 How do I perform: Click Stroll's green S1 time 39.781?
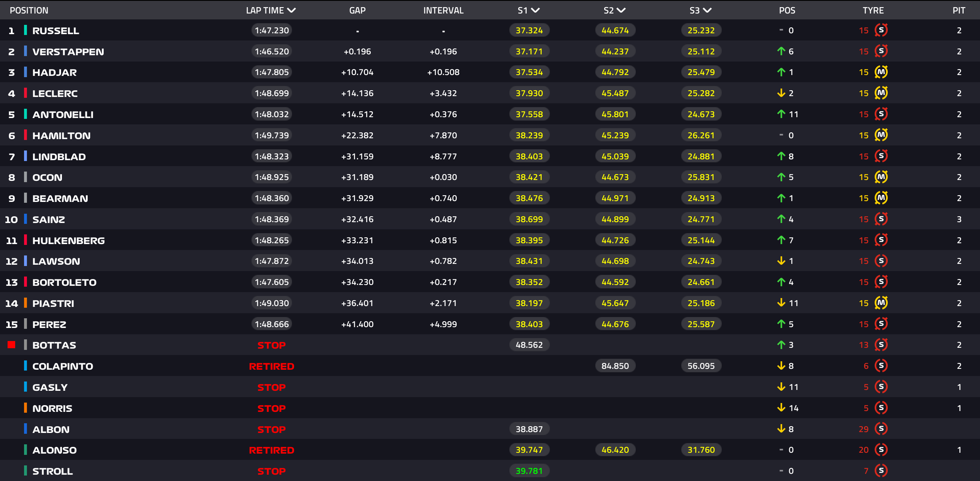(x=529, y=471)
